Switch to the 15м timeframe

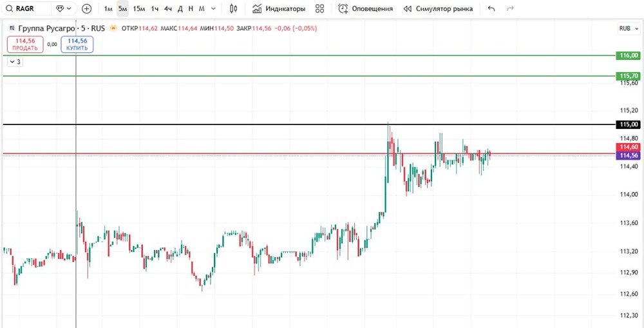(x=139, y=8)
